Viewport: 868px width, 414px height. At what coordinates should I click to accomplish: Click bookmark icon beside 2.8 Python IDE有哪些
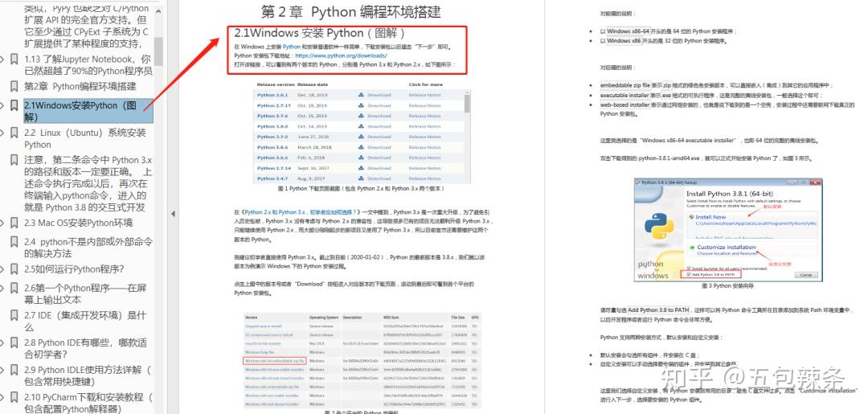click(14, 342)
